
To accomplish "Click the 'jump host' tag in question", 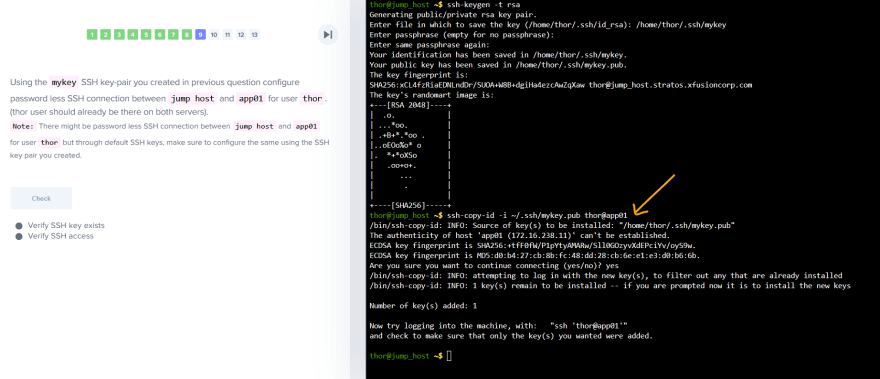I will pyautogui.click(x=193, y=99).
